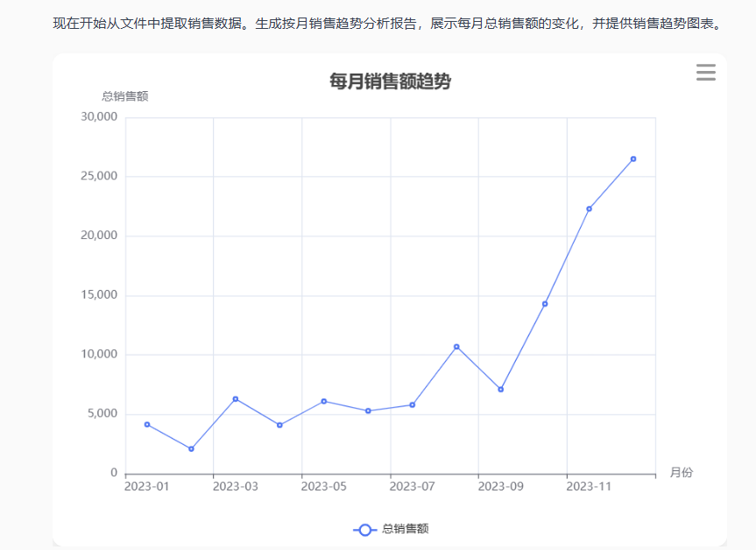Screen dimensions: 756x550
Task: Click the 月份 x-axis name
Action: 681,473
